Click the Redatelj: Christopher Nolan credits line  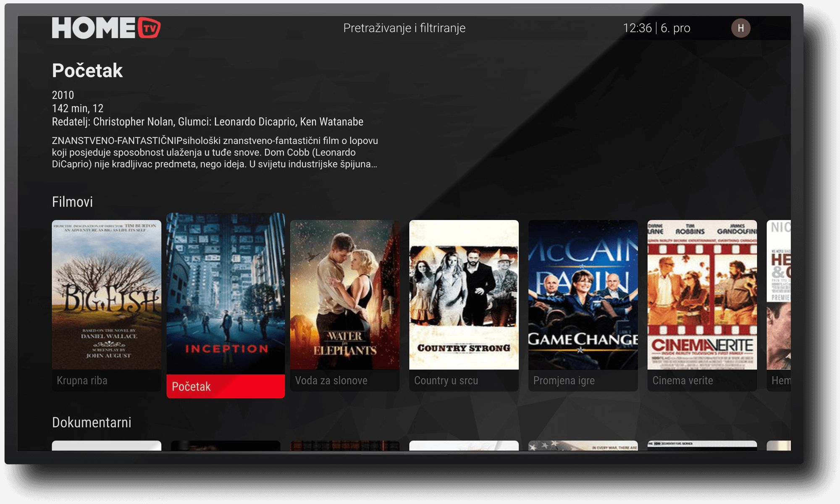coord(207,122)
